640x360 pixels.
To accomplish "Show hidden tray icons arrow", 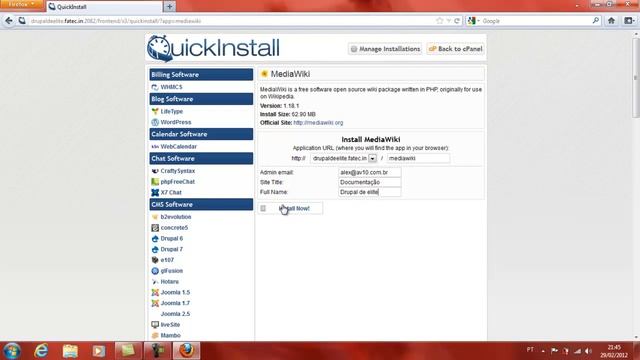I will (543, 351).
